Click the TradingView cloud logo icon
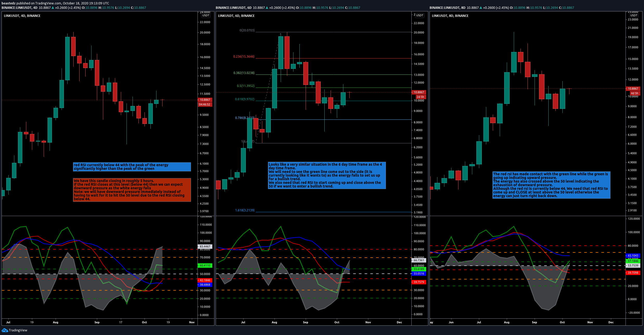 (x=5, y=330)
